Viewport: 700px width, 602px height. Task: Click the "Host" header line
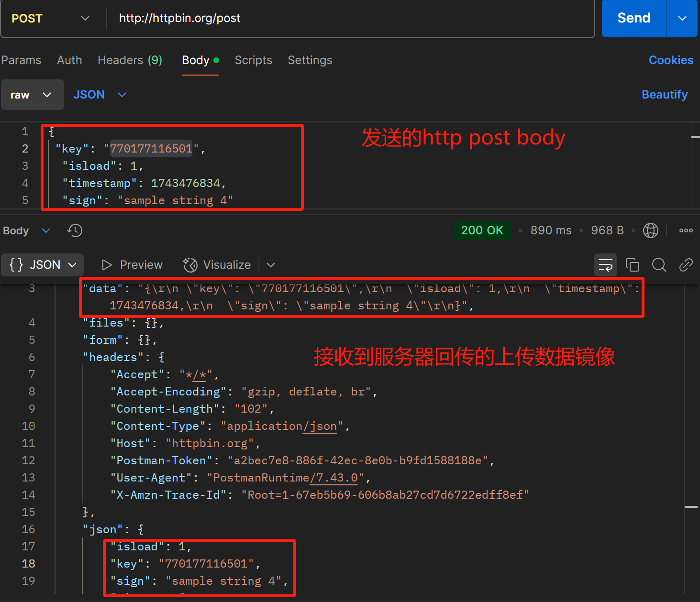pos(186,443)
